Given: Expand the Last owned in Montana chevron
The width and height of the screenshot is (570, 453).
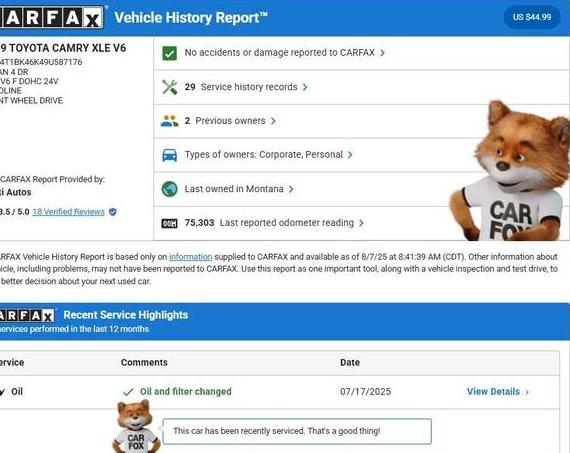Looking at the screenshot, I should point(291,189).
